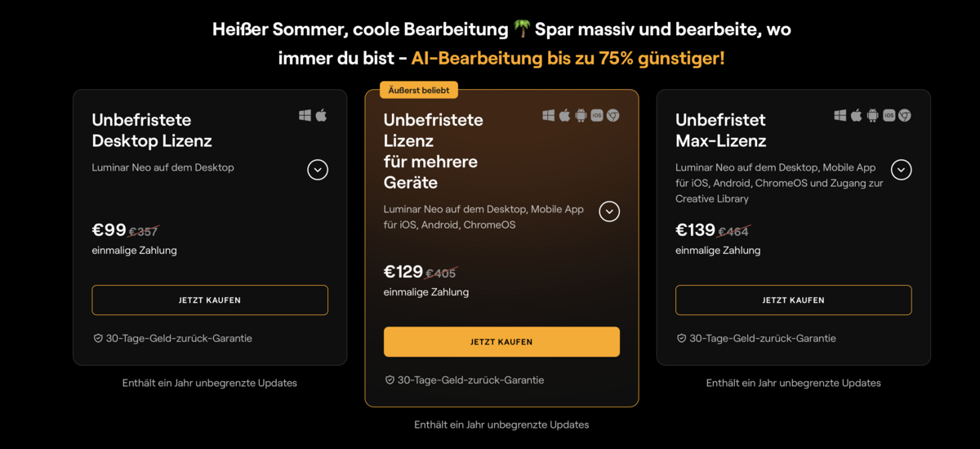The height and width of the screenshot is (449, 980).
Task: Click the 'Äußerst beliebt' badge
Action: pos(419,90)
